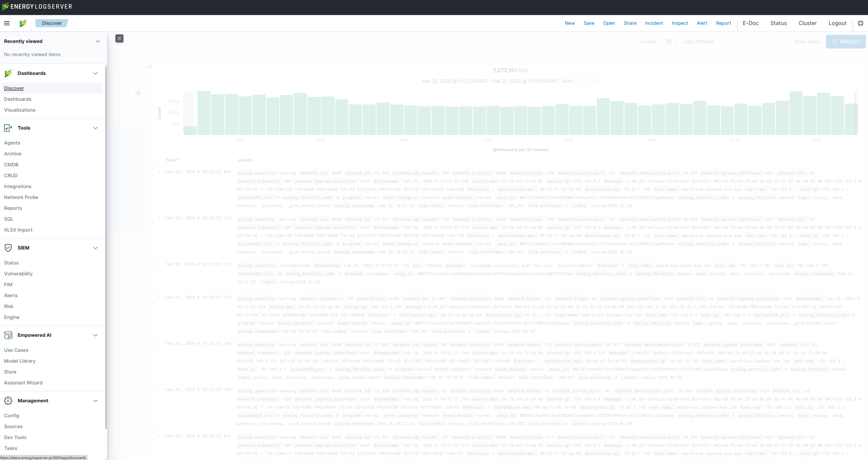Viewport: 868px width, 460px height.
Task: Collapse the Recently viewed section
Action: click(x=98, y=41)
